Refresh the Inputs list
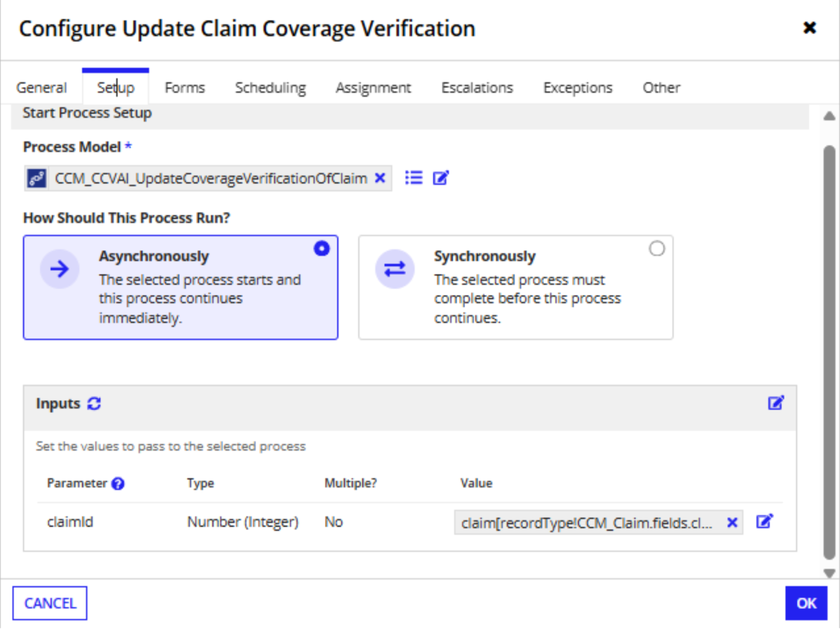The image size is (840, 634). [x=94, y=404]
